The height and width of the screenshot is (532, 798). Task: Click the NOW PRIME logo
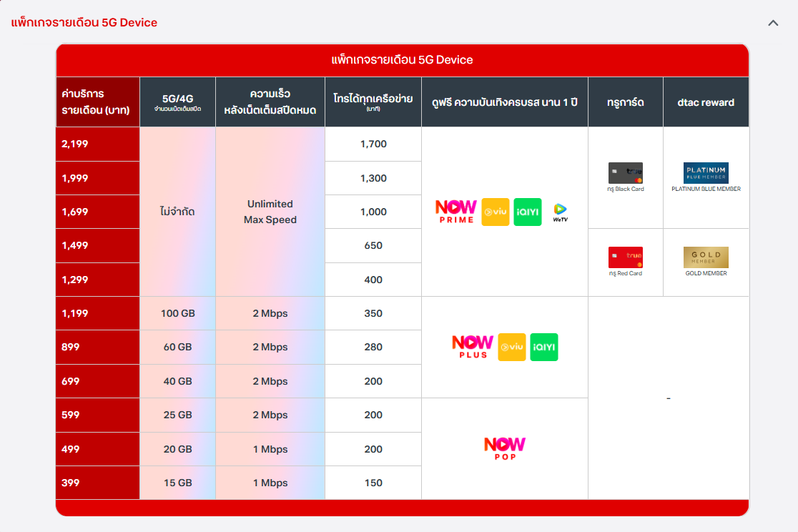tap(456, 212)
